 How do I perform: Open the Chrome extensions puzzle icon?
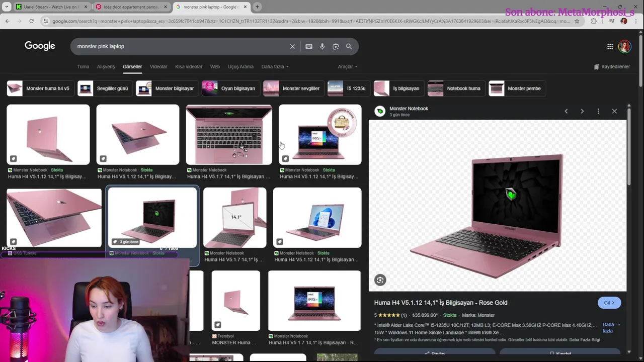pos(594,21)
